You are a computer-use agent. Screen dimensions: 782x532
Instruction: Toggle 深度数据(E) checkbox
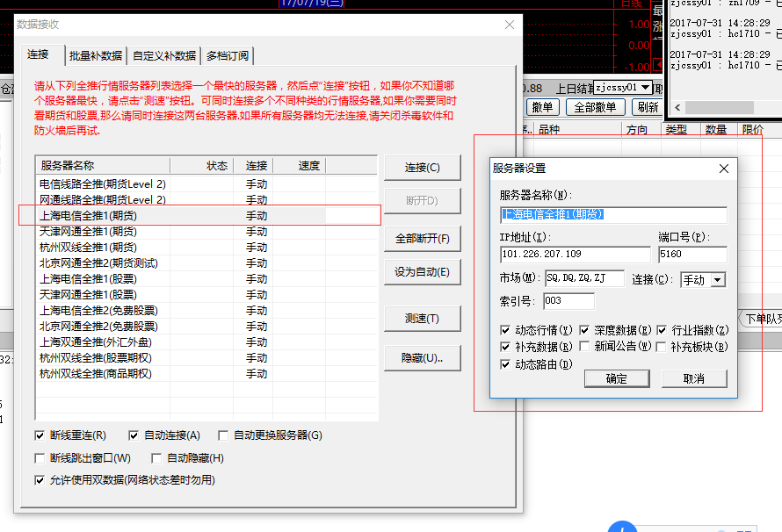click(584, 330)
